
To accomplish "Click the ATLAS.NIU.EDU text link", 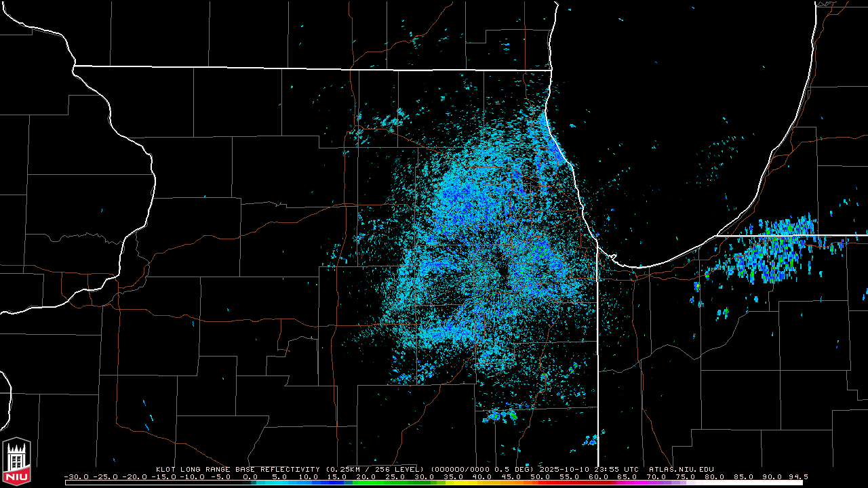I will (x=681, y=469).
